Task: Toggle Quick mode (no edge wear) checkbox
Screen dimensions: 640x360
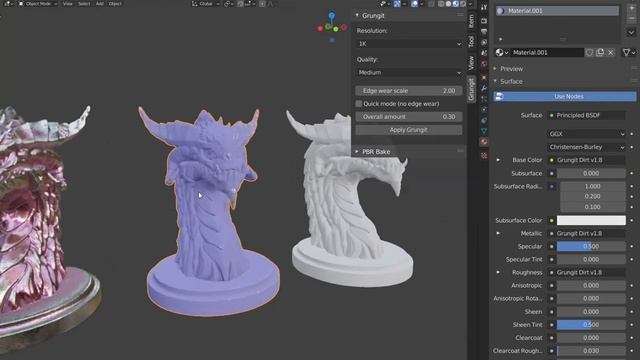Action: [359, 104]
